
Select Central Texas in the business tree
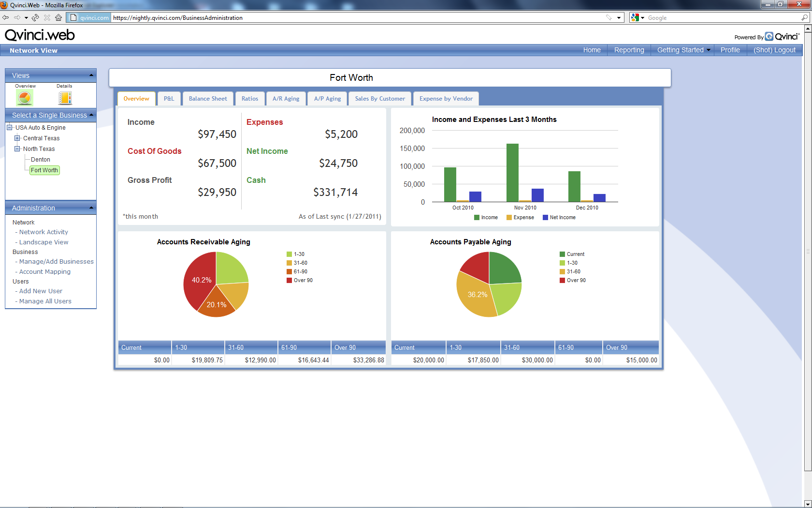(42, 138)
